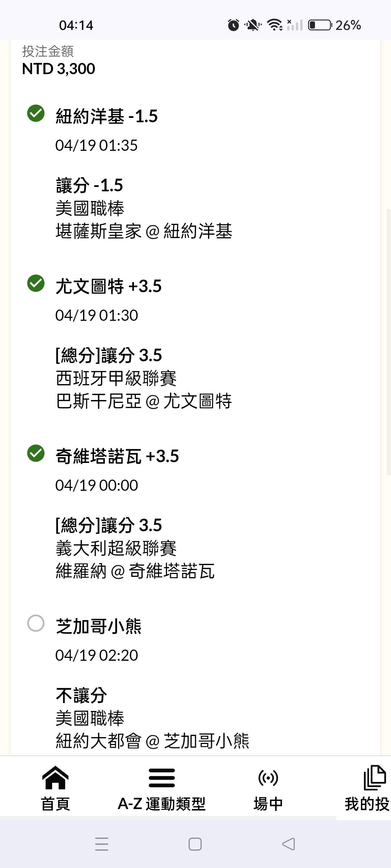Tap the 場中 live broadcast icon
The image size is (391, 868).
coord(268,778)
